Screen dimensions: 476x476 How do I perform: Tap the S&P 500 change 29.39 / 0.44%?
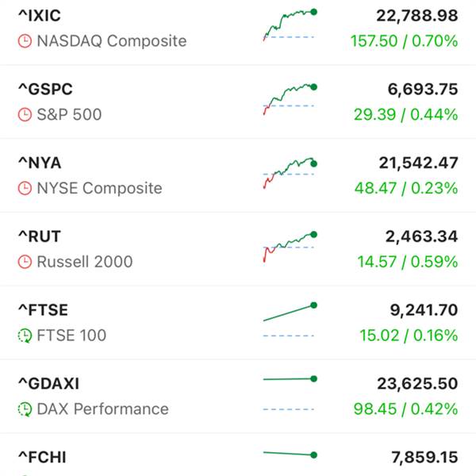pyautogui.click(x=405, y=115)
